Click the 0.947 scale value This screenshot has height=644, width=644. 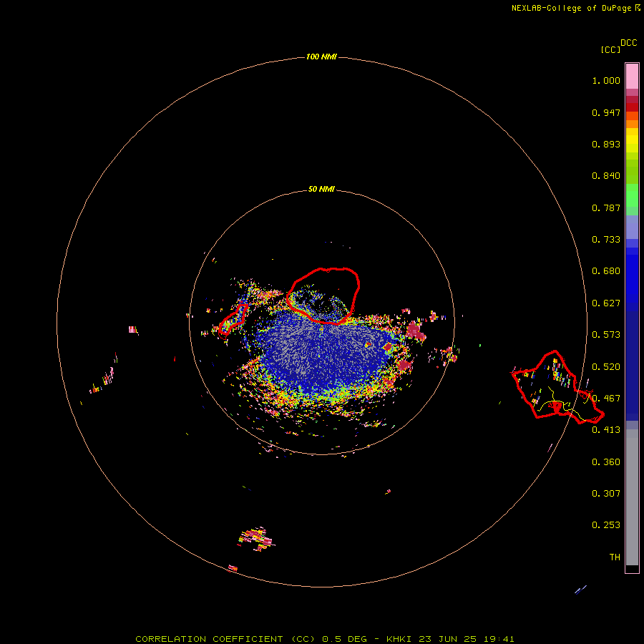coord(606,112)
